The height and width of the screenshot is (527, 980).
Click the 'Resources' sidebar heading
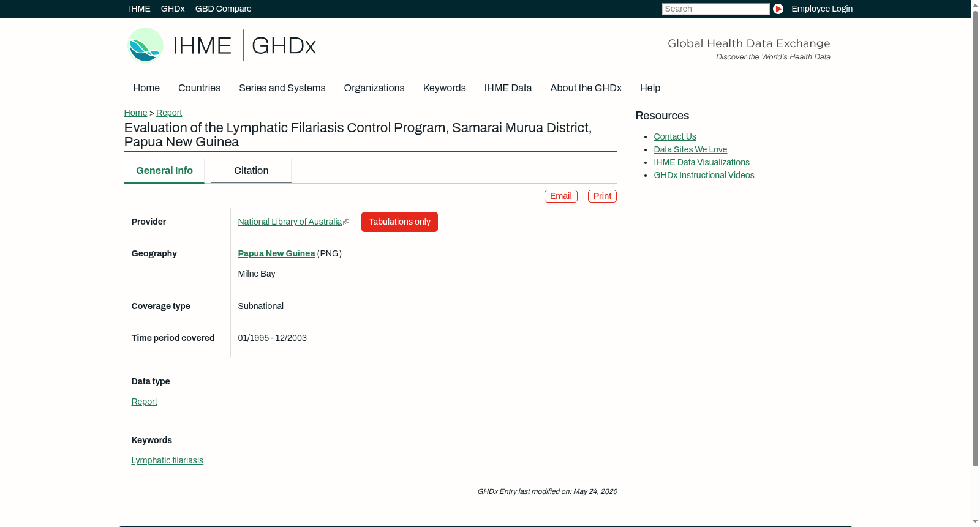[662, 116]
